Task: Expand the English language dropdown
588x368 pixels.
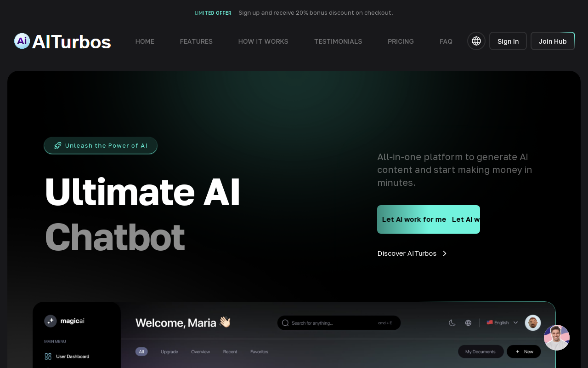Action: click(502, 323)
